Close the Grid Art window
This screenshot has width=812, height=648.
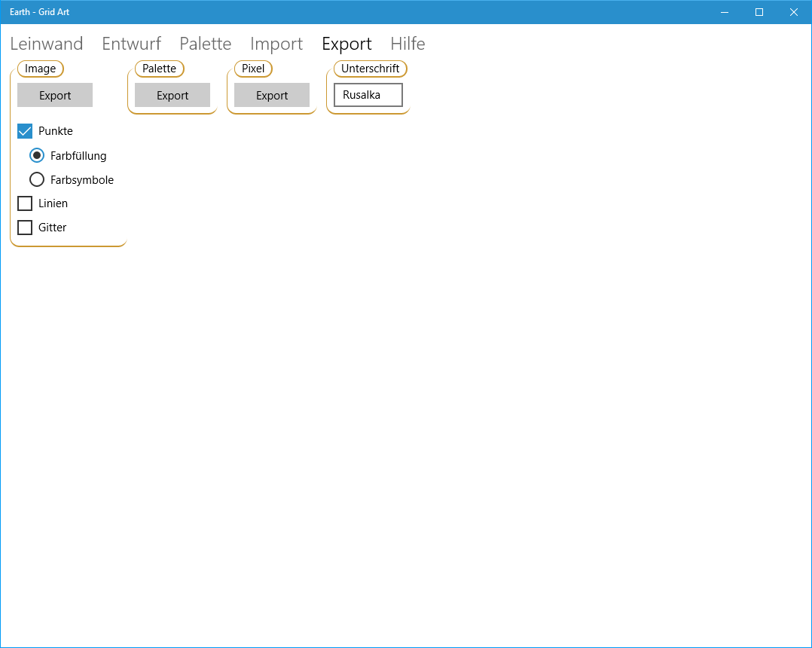coord(794,12)
